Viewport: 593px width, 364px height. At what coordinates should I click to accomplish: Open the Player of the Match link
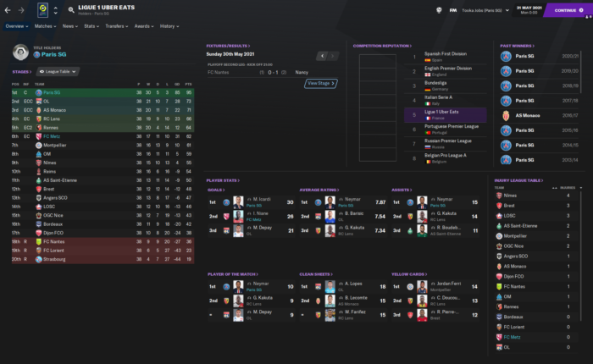click(x=233, y=274)
